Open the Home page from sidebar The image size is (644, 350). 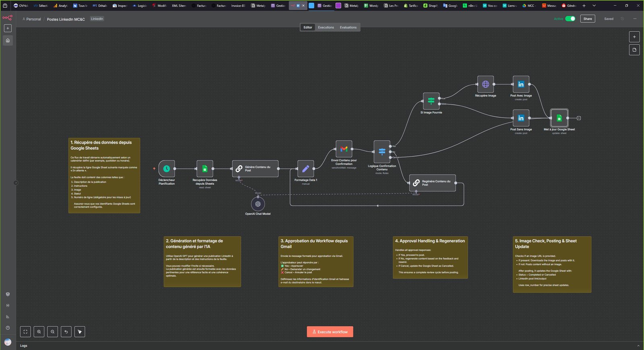click(x=8, y=40)
